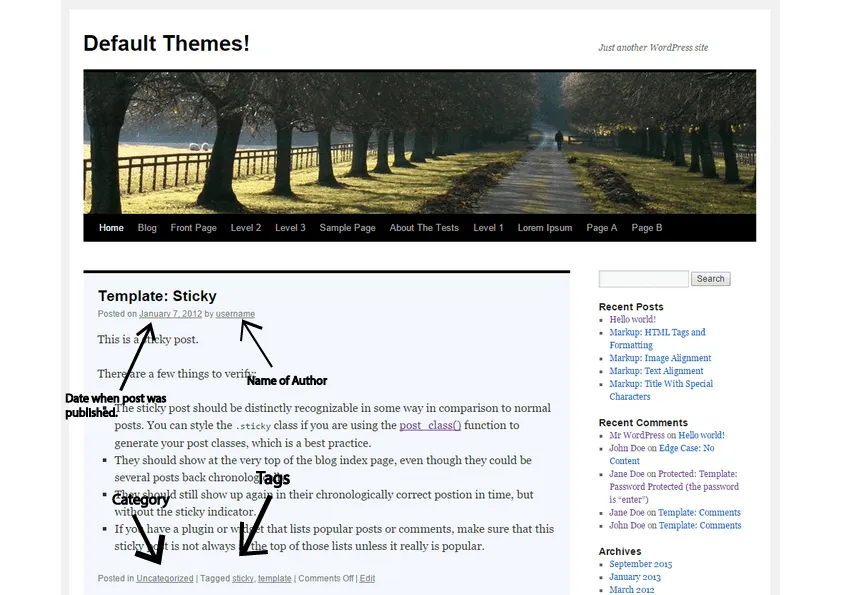The image size is (842, 595).
Task: Click the Search button
Action: pyautogui.click(x=710, y=279)
